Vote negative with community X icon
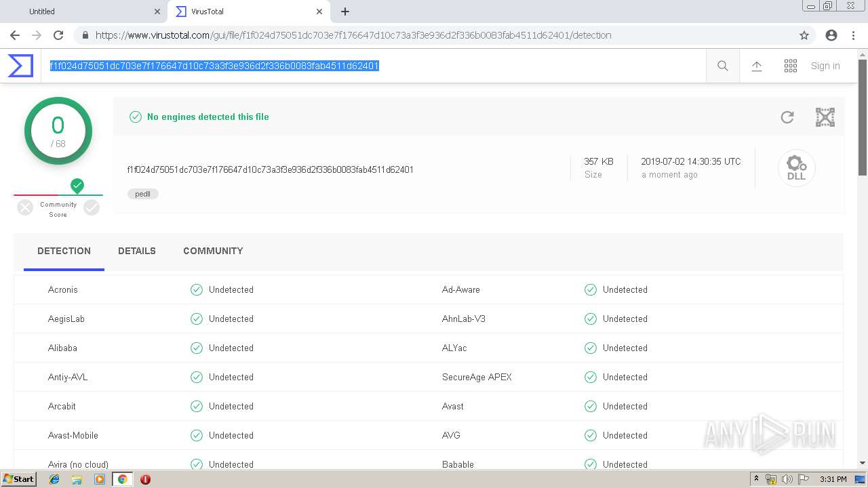 click(25, 207)
